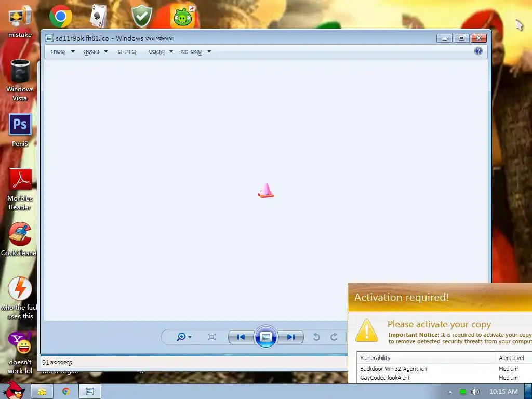Launch the Google Chrome desktop shortcut
This screenshot has height=399, width=532.
coord(61,16)
